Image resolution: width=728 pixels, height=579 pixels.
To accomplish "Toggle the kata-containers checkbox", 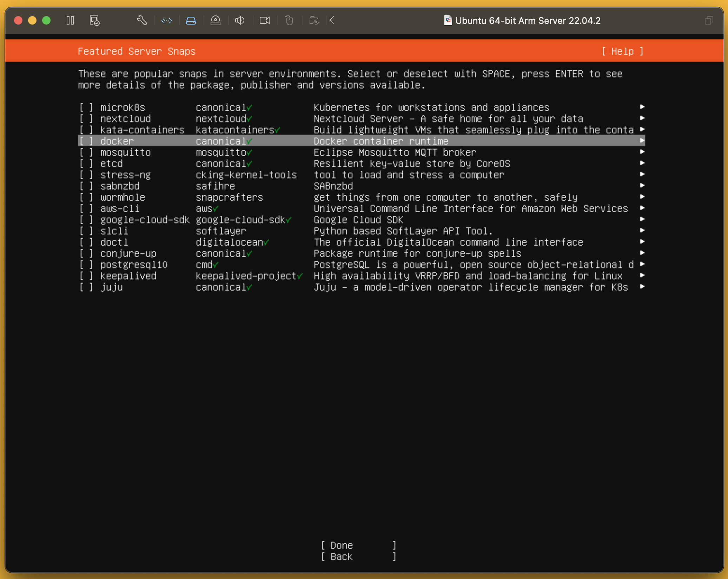I will [x=86, y=130].
